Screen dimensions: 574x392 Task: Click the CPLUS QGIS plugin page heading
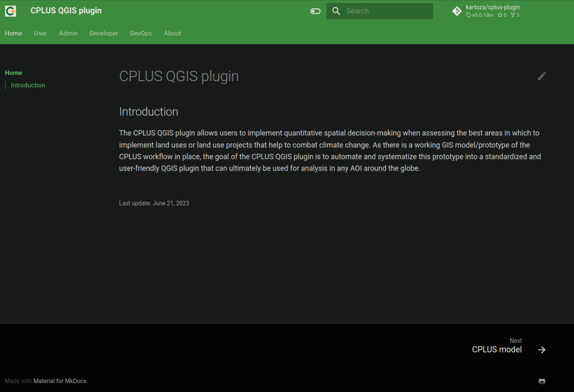179,76
